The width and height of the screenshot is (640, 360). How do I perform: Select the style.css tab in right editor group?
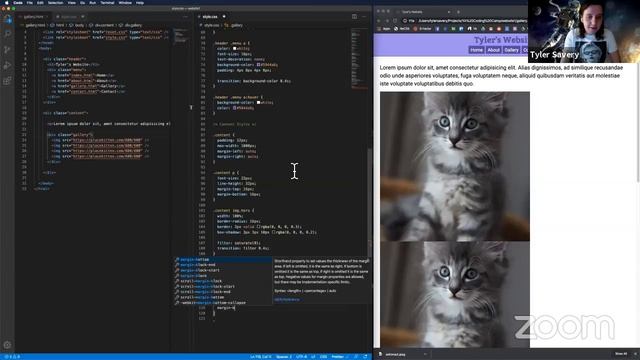210,17
